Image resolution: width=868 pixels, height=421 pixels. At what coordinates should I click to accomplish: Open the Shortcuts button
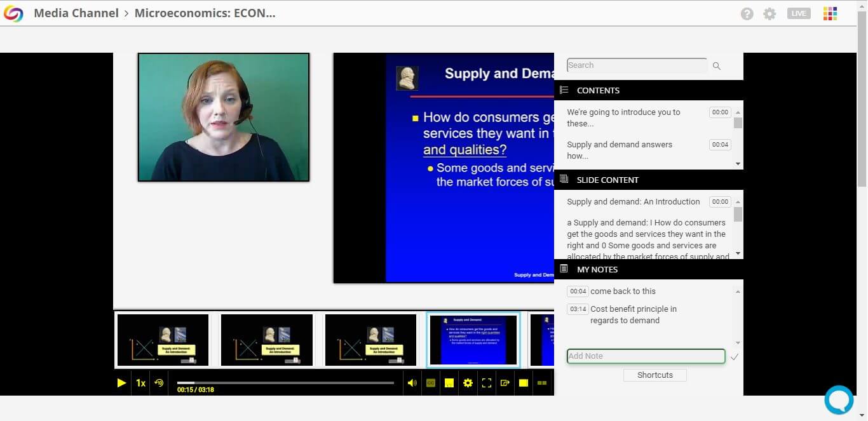pyautogui.click(x=654, y=375)
